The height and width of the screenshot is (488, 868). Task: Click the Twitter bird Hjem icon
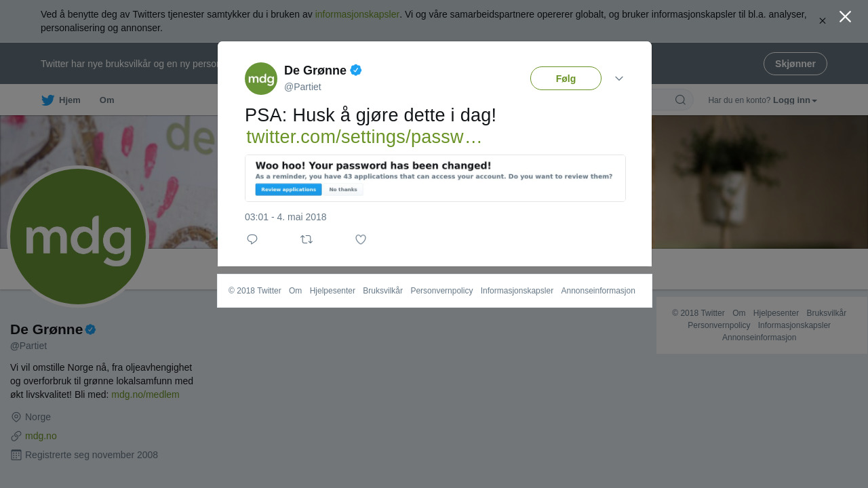[x=48, y=100]
